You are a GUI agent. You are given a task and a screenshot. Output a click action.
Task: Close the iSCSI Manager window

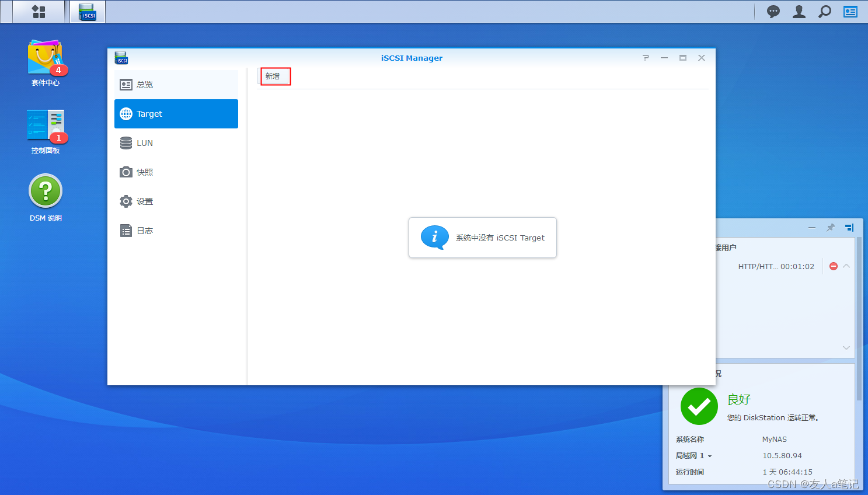(702, 58)
